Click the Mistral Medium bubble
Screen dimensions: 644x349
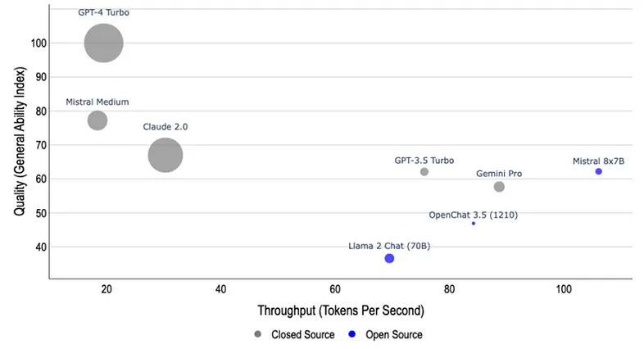pyautogui.click(x=98, y=120)
